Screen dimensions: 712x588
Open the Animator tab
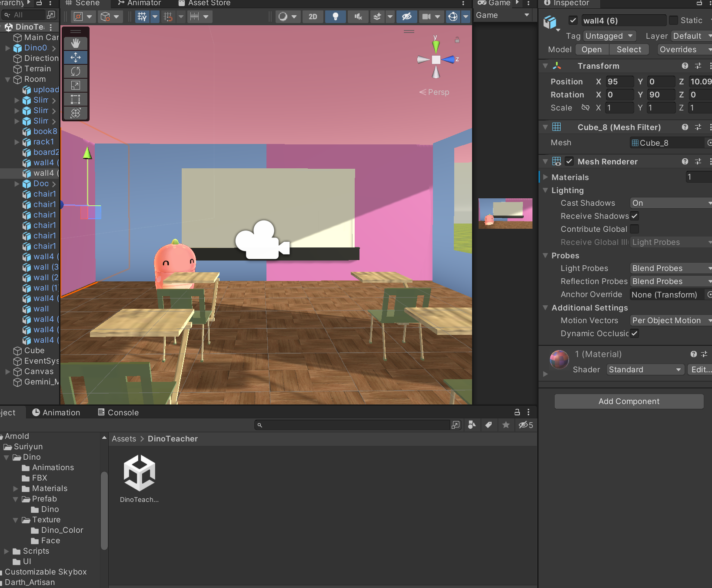point(140,3)
